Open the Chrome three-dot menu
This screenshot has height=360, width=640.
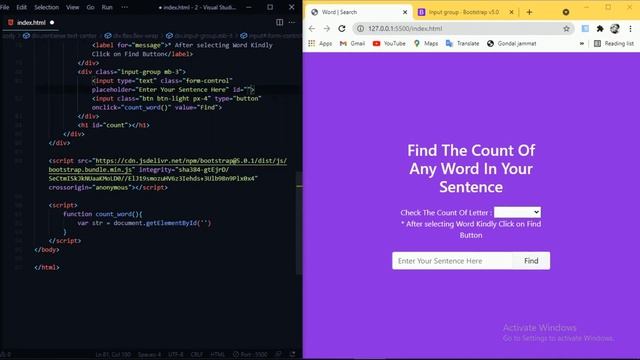[x=630, y=29]
